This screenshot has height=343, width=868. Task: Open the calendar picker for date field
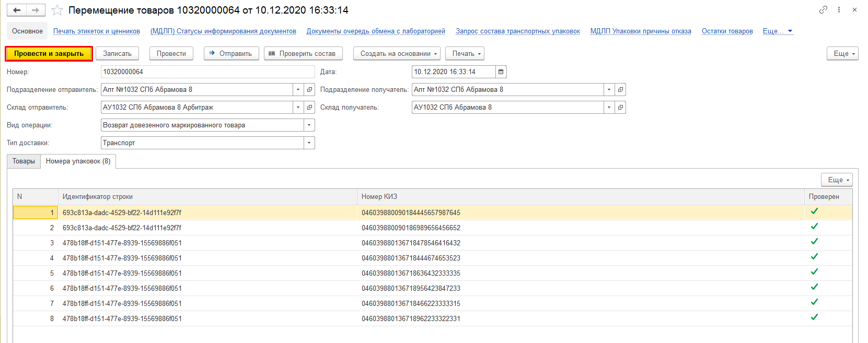pos(501,72)
